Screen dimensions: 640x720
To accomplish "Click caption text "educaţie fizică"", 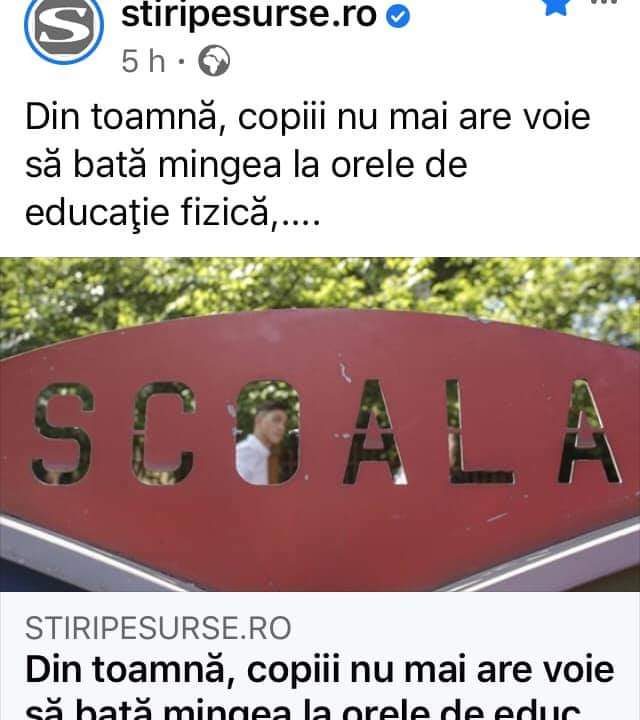I will [x=148, y=213].
